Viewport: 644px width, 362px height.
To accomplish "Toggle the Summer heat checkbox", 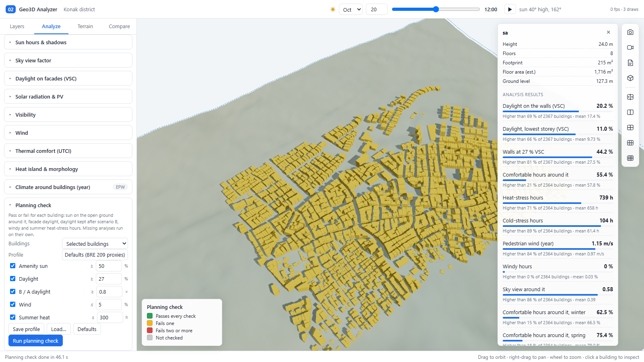I will [13, 317].
